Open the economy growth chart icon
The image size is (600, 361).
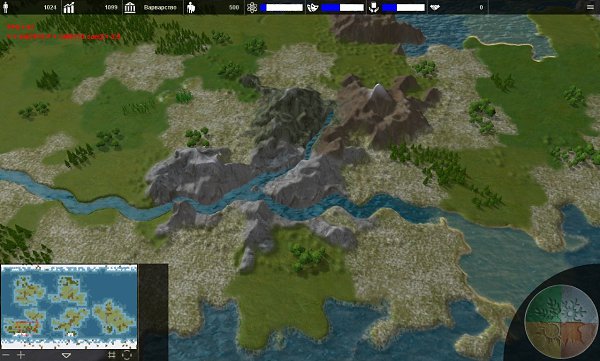(69, 7)
